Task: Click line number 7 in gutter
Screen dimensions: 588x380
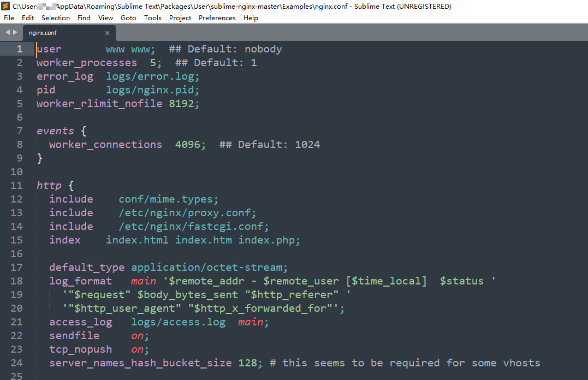Action: pos(20,131)
